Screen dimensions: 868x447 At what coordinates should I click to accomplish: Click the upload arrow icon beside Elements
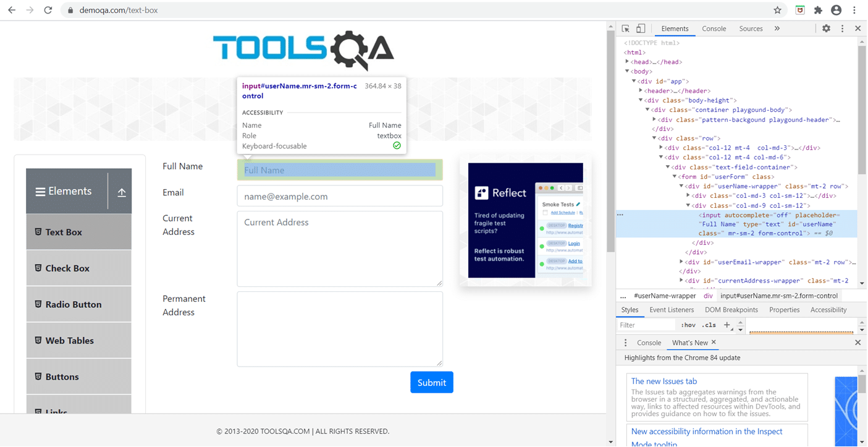(x=122, y=192)
